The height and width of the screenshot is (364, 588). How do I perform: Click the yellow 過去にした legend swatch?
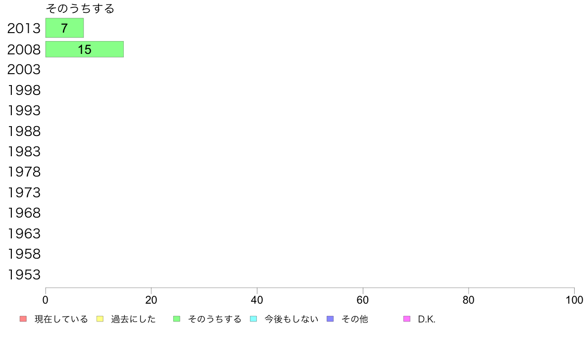99,319
